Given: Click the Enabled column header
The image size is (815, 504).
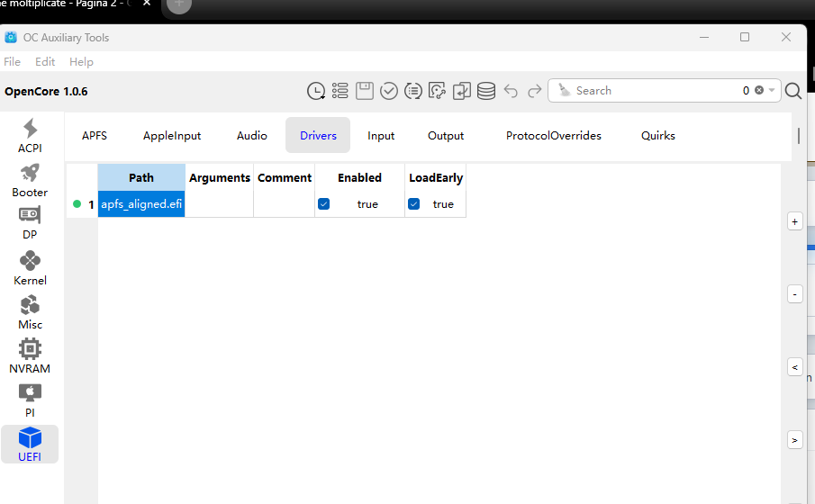Looking at the screenshot, I should click(x=359, y=177).
